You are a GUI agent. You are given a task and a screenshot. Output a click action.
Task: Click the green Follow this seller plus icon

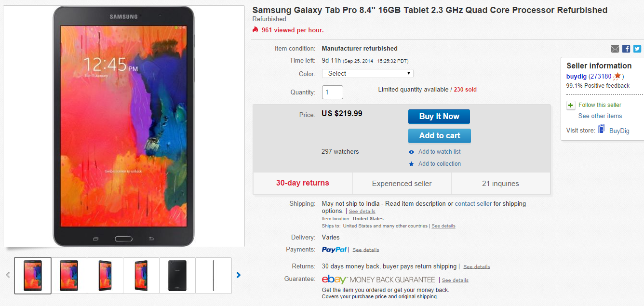[571, 106]
